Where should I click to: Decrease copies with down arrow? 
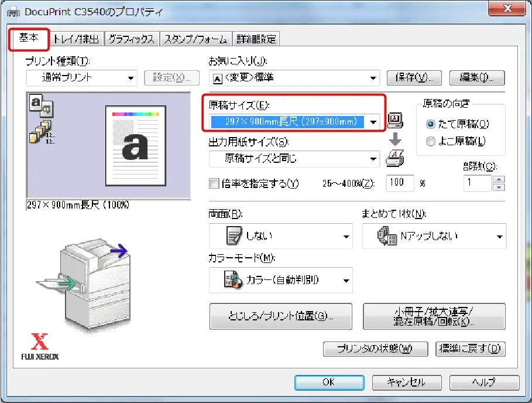pyautogui.click(x=499, y=187)
